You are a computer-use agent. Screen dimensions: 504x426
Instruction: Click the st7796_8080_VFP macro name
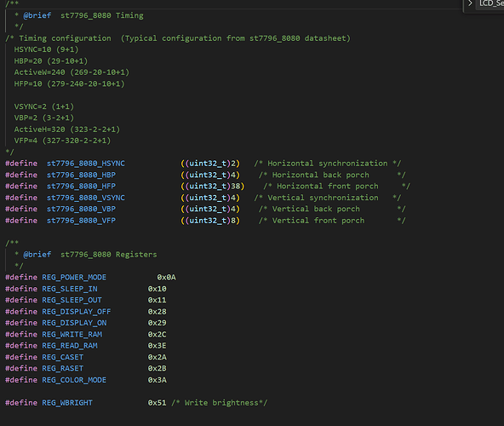81,221
